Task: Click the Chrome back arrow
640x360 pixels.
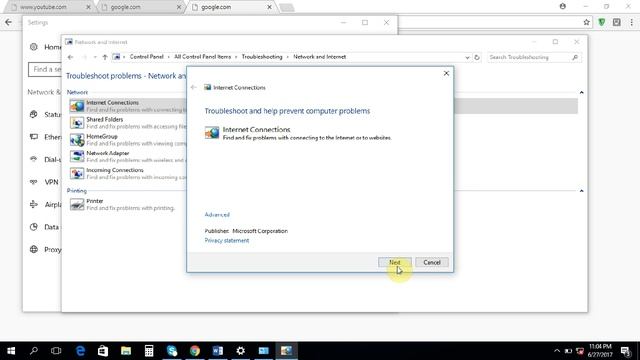Action: click(x=9, y=22)
